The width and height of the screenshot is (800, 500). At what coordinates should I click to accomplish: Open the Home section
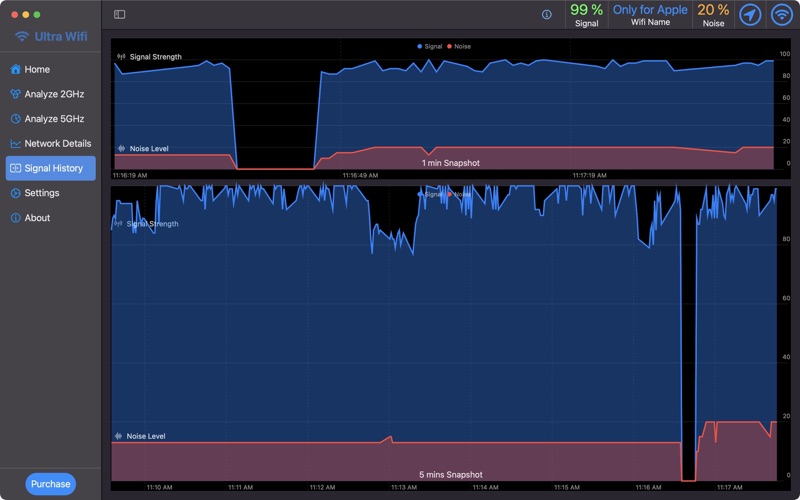point(51,69)
